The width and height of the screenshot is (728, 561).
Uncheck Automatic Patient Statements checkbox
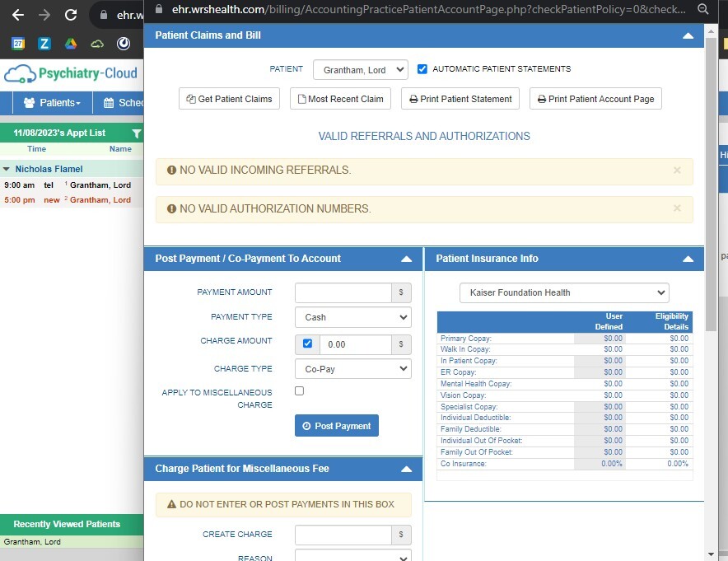[x=422, y=69]
